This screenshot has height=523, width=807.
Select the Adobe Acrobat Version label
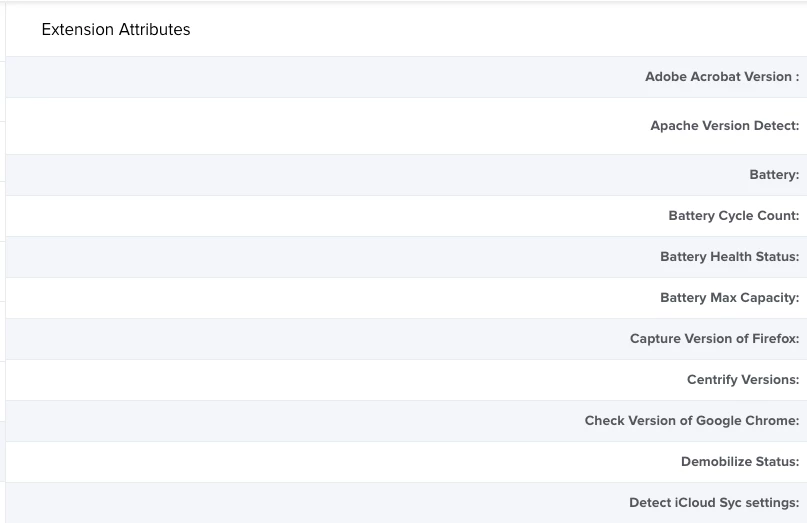pyautogui.click(x=722, y=77)
